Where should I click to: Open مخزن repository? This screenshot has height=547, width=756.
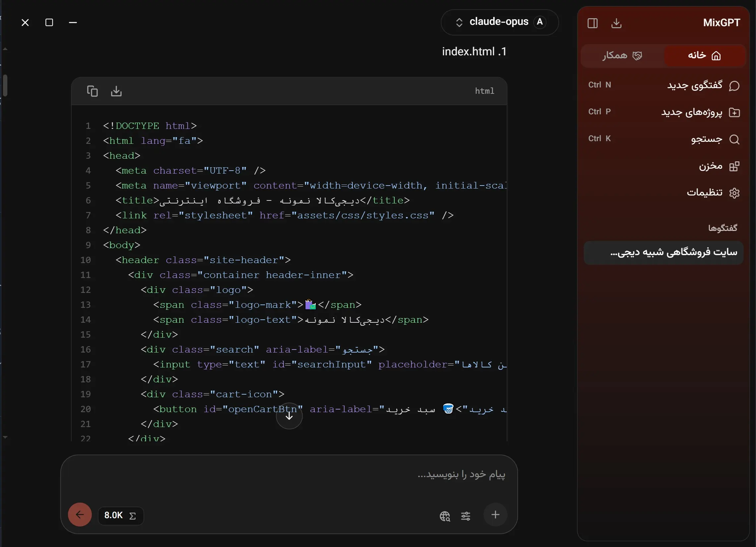click(663, 166)
